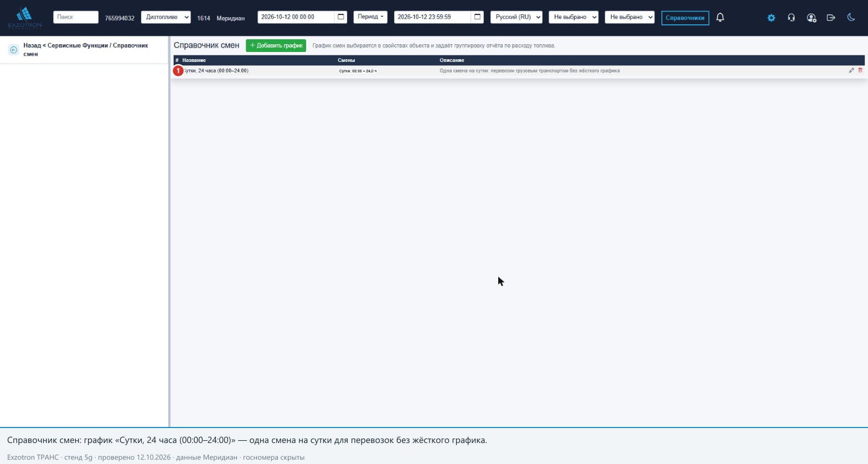Click the logout exit icon
The height and width of the screenshot is (464, 868).
click(x=831, y=18)
